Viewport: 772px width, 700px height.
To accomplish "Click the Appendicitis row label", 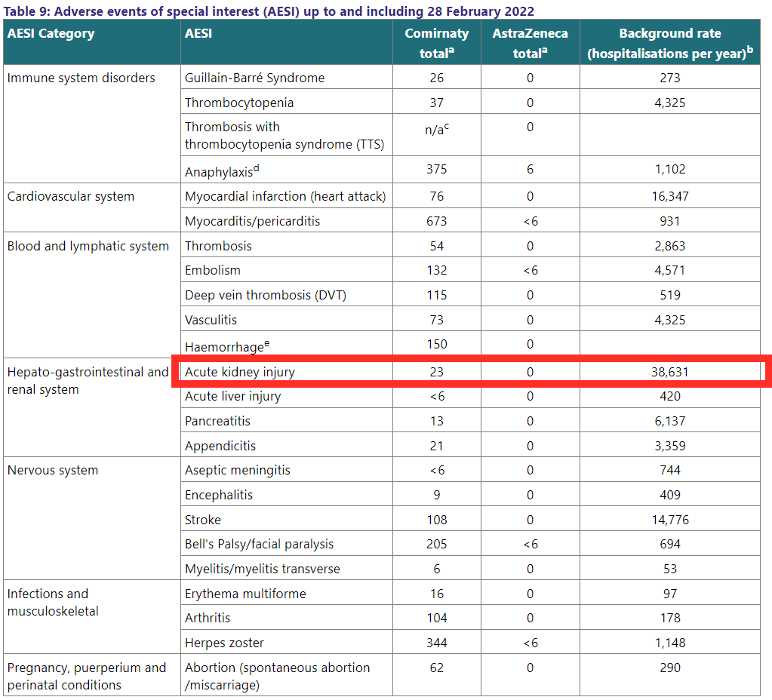I will coord(220,446).
